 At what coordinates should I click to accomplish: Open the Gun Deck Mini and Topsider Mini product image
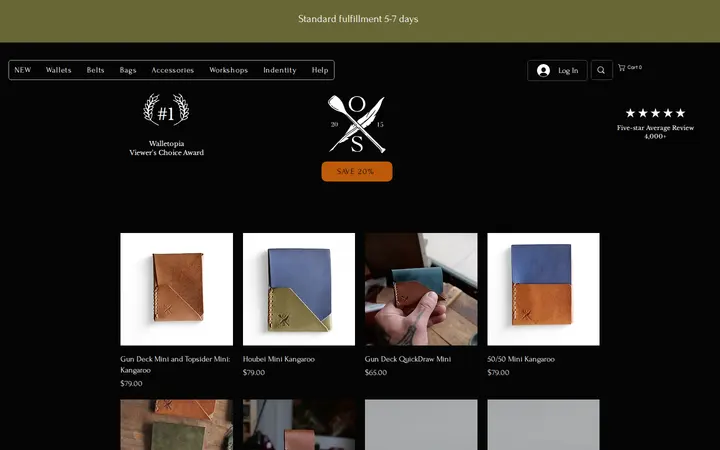click(x=176, y=289)
